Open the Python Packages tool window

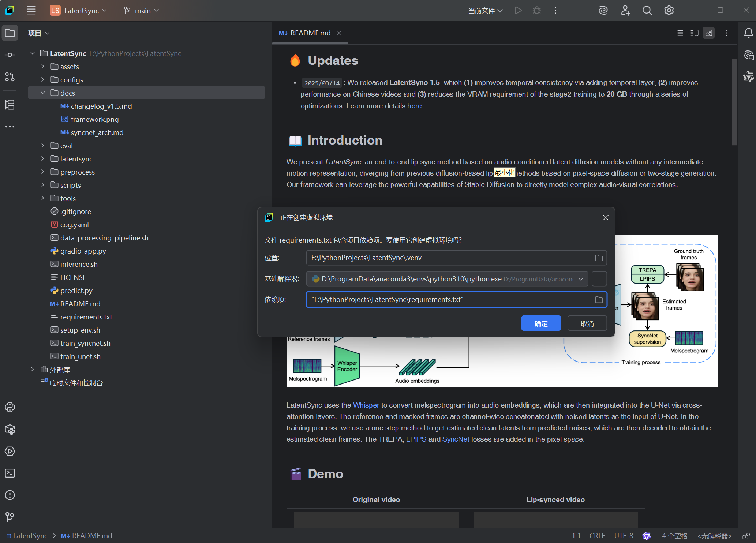pyautogui.click(x=10, y=429)
